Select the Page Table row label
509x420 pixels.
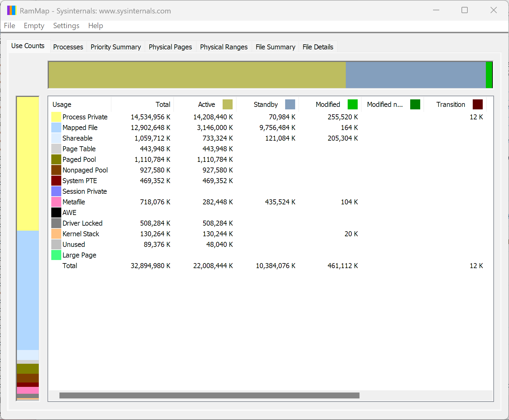79,149
